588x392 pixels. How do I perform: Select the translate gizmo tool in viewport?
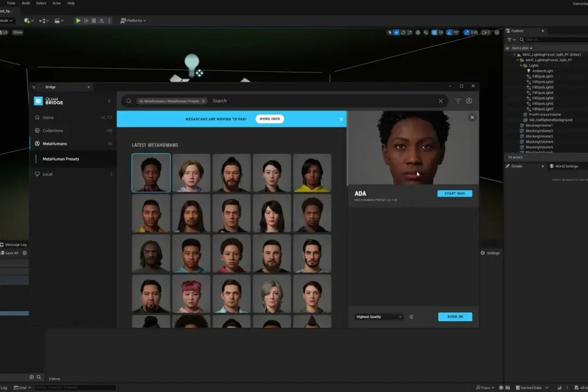[x=396, y=33]
